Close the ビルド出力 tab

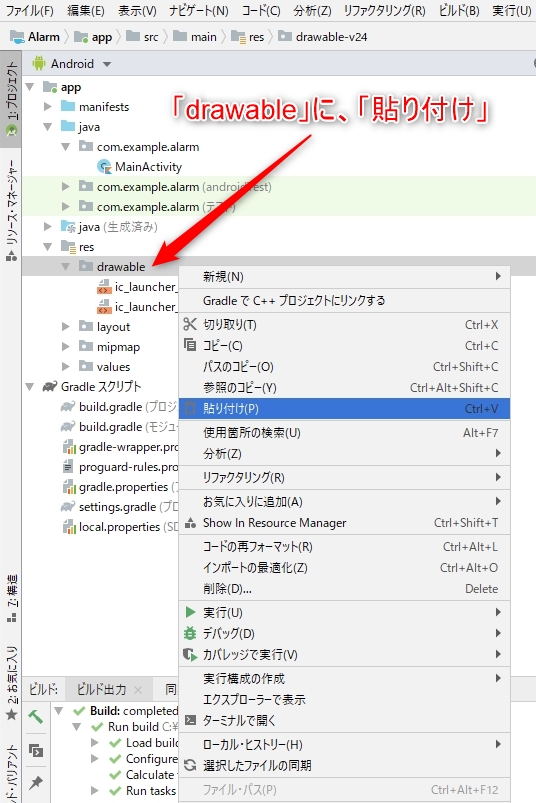tap(138, 690)
